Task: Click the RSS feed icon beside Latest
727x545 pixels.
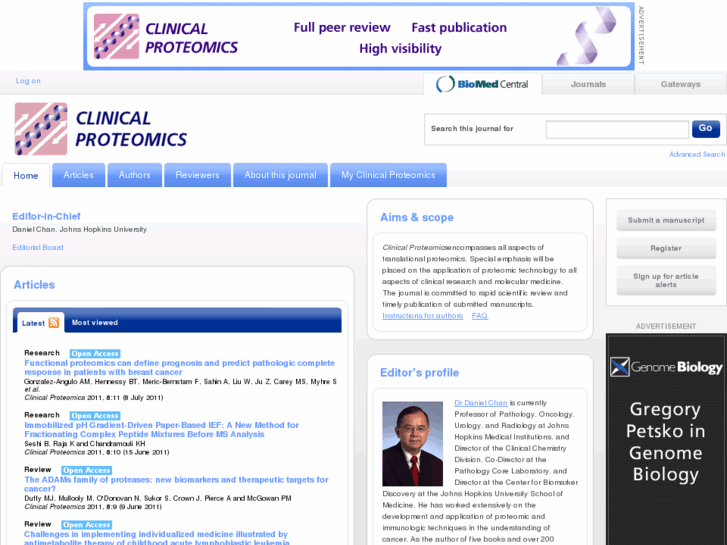Action: coord(54,323)
